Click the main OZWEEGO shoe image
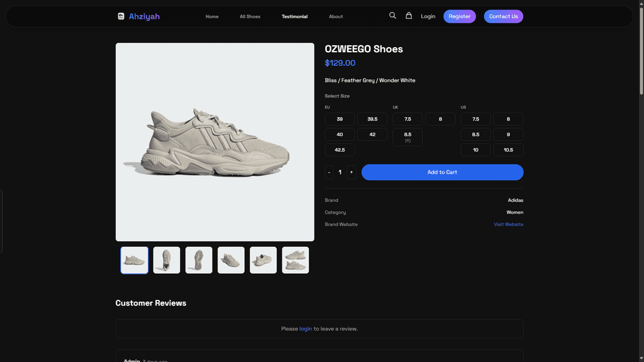 215,142
